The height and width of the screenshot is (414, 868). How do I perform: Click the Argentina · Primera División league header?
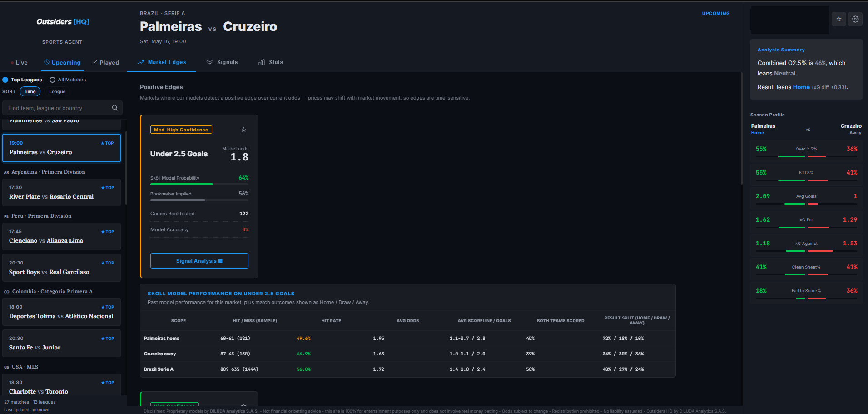click(45, 172)
